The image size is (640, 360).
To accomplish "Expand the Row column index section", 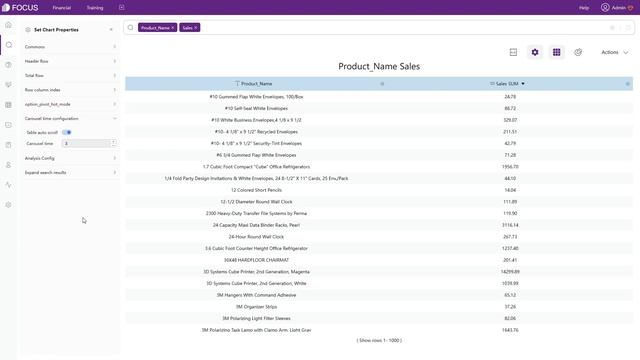I will tap(70, 90).
